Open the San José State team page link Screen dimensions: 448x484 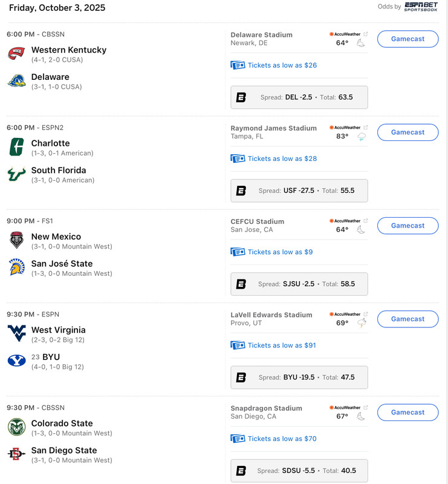pos(62,264)
